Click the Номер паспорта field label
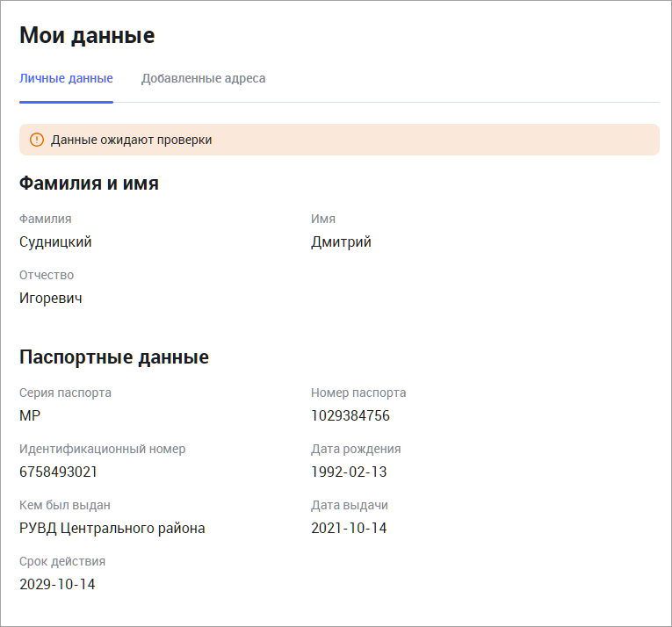 pos(358,393)
